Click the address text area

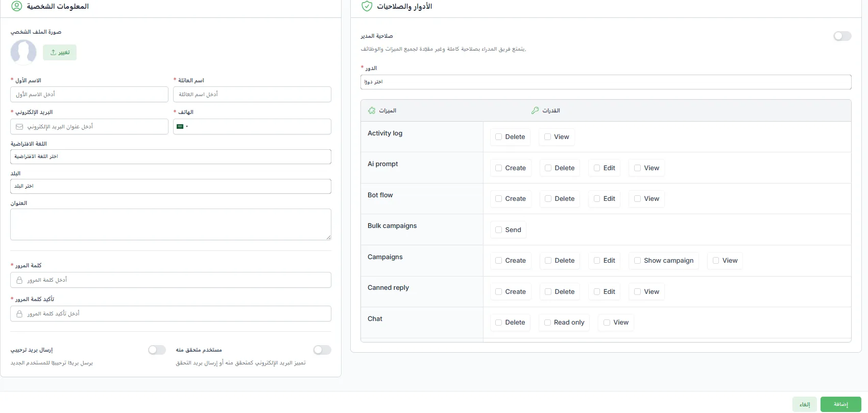coord(171,224)
